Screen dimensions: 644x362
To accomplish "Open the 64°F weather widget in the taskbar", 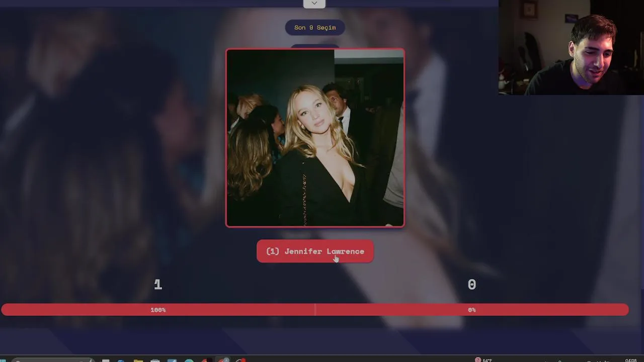I will (x=484, y=360).
